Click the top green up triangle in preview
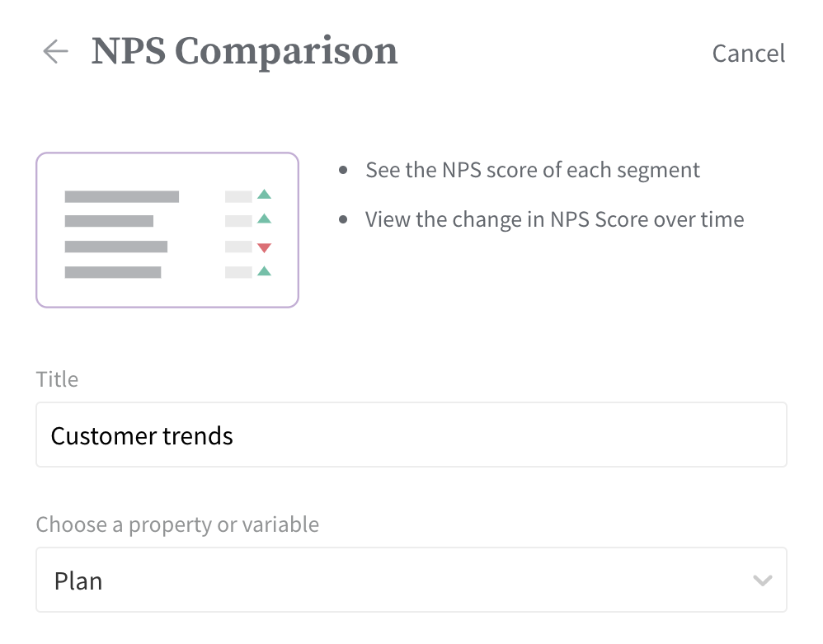 pyautogui.click(x=264, y=195)
